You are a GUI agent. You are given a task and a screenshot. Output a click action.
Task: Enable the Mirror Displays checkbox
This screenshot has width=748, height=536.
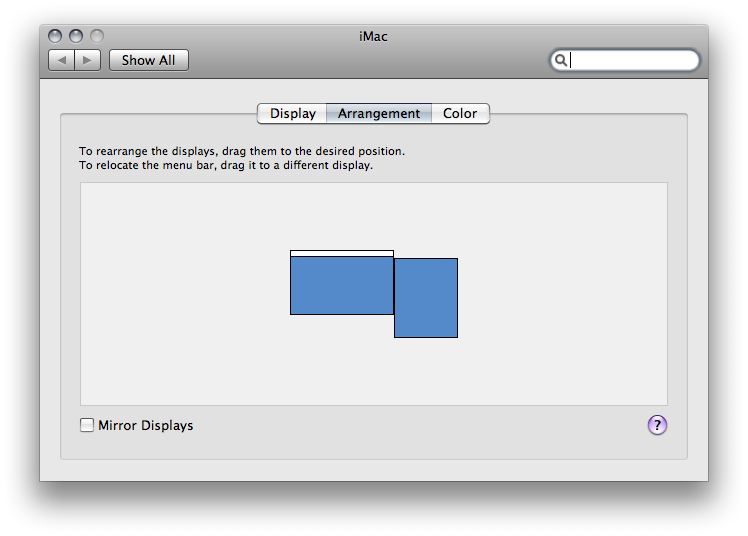[87, 425]
